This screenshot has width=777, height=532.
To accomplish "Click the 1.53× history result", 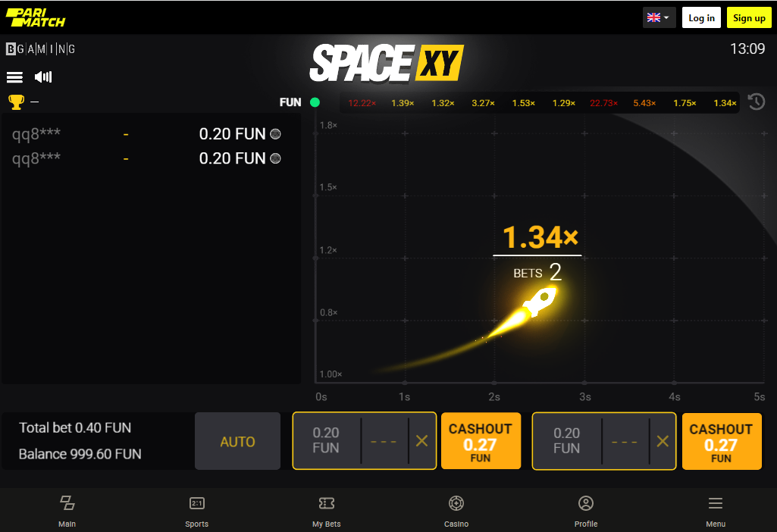I will pos(523,103).
